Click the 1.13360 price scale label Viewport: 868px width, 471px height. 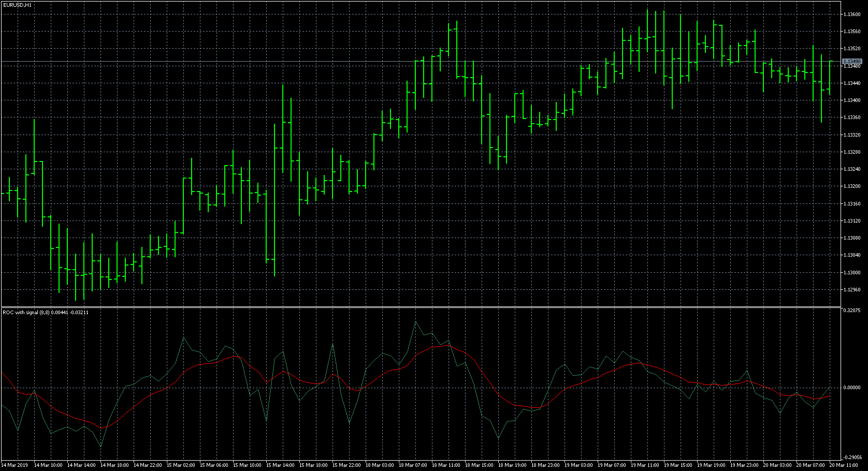[x=852, y=117]
